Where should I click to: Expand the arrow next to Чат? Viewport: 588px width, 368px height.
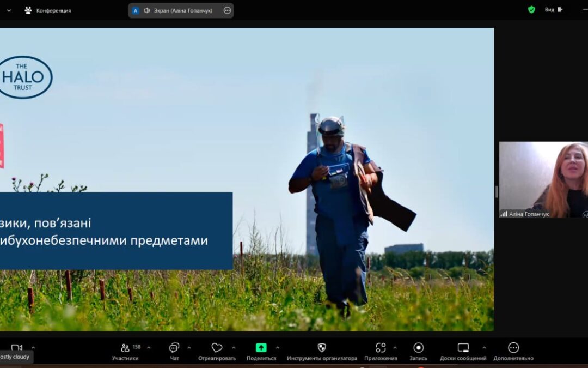click(189, 347)
